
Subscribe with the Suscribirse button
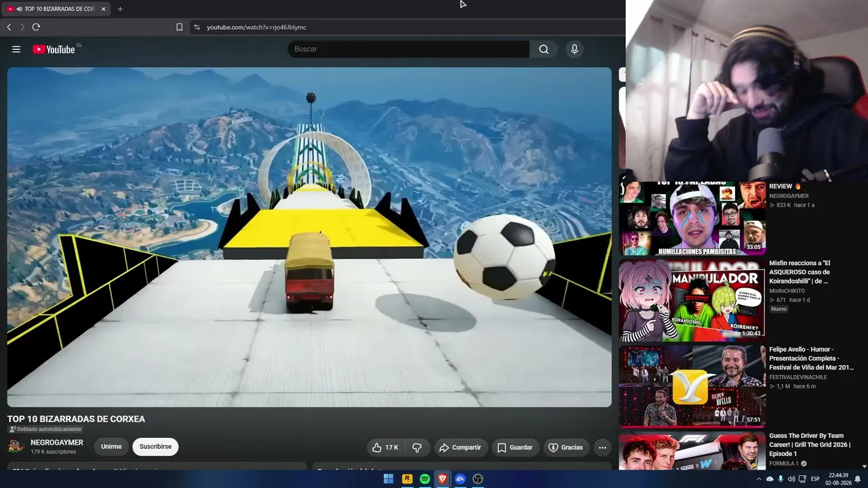155,447
